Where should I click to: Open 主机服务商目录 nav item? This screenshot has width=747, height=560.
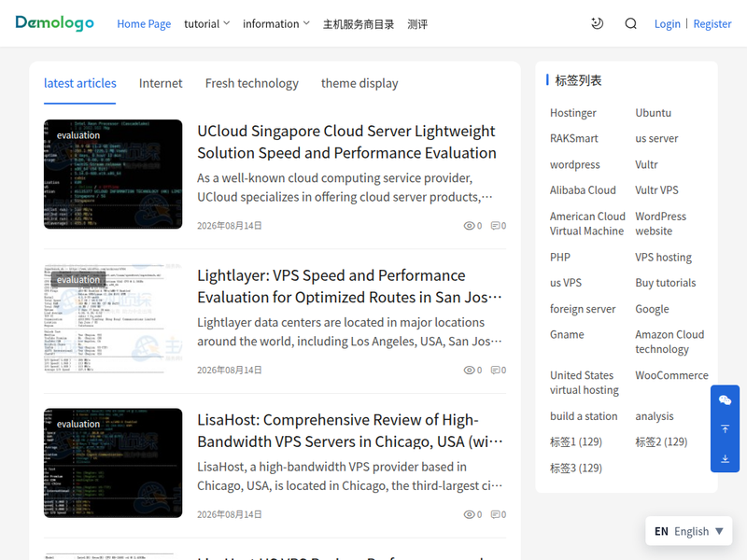click(359, 24)
